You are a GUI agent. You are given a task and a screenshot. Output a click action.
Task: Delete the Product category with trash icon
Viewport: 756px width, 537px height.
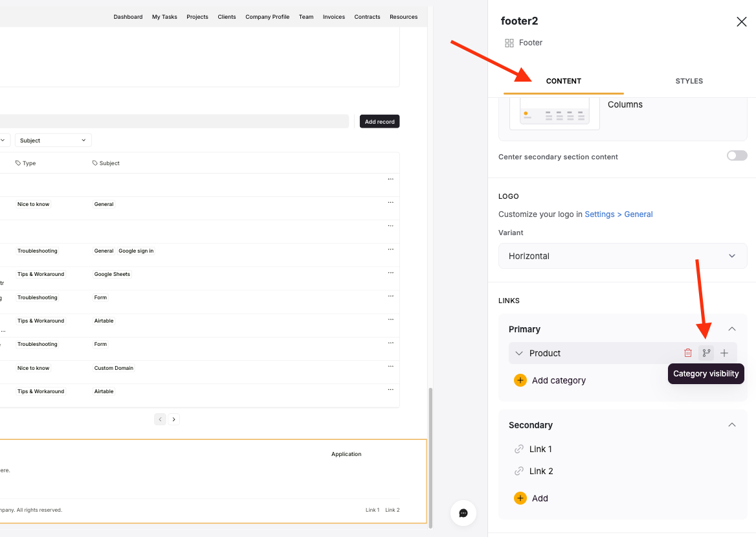click(688, 353)
